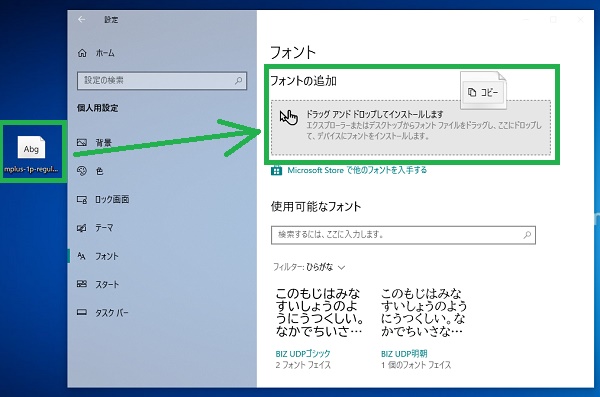This screenshot has width=600, height=397.
Task: Click the タスク バー icon
Action: (x=82, y=312)
